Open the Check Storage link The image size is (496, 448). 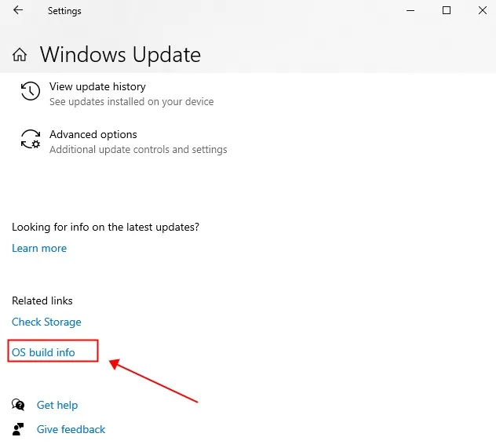46,322
